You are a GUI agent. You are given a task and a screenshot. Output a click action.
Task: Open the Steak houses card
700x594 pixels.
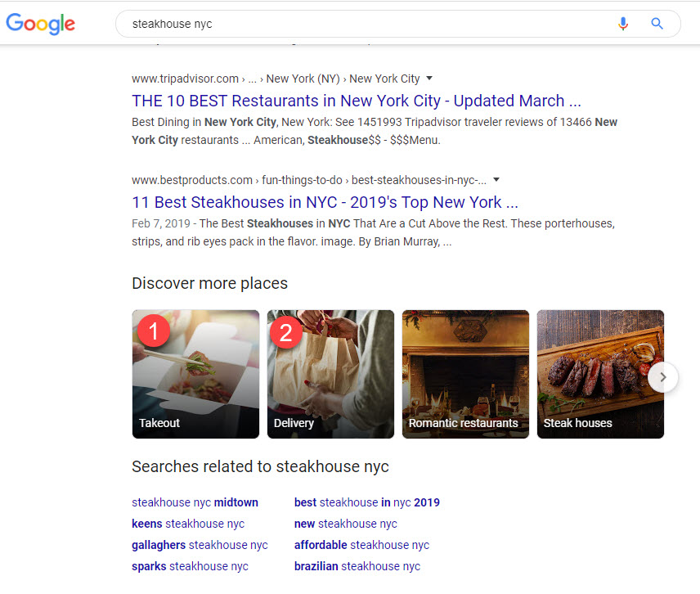click(x=600, y=374)
